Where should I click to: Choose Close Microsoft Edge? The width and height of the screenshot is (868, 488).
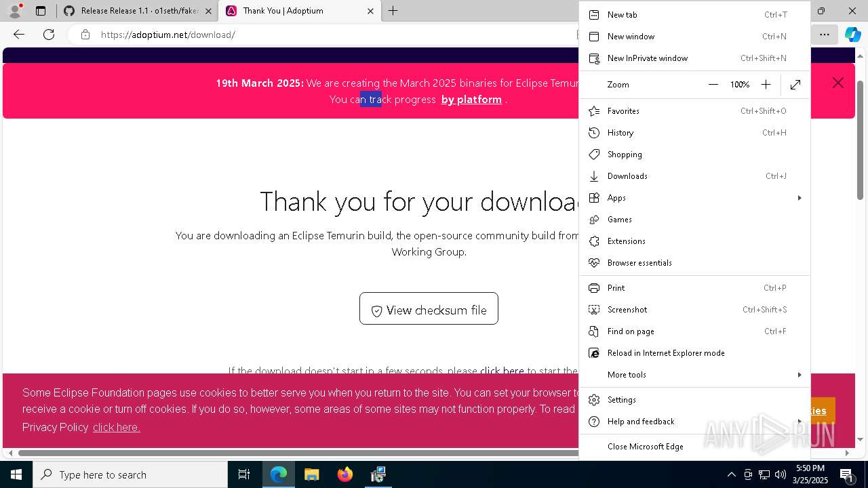(x=694, y=447)
